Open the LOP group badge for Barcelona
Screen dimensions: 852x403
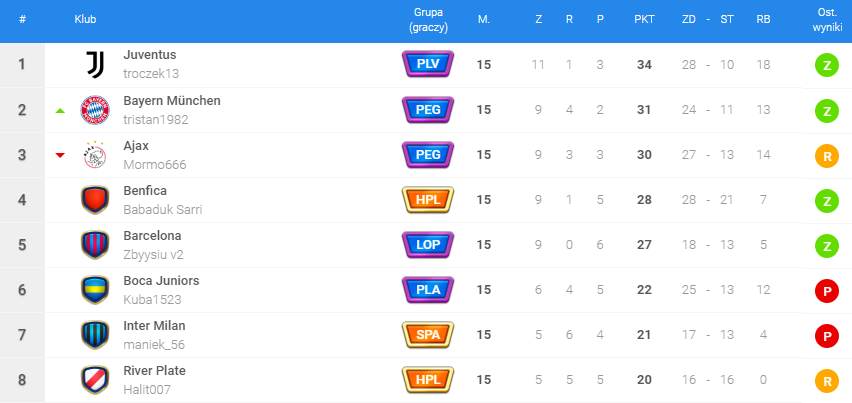point(428,245)
